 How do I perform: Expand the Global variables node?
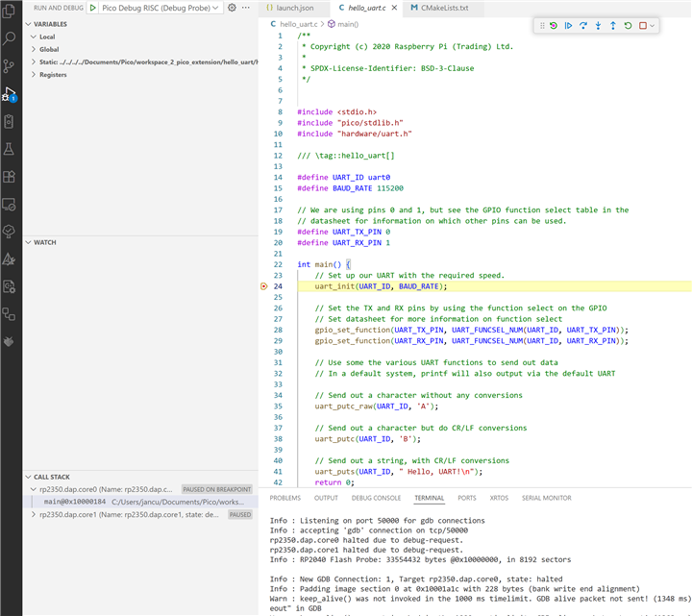48,49
